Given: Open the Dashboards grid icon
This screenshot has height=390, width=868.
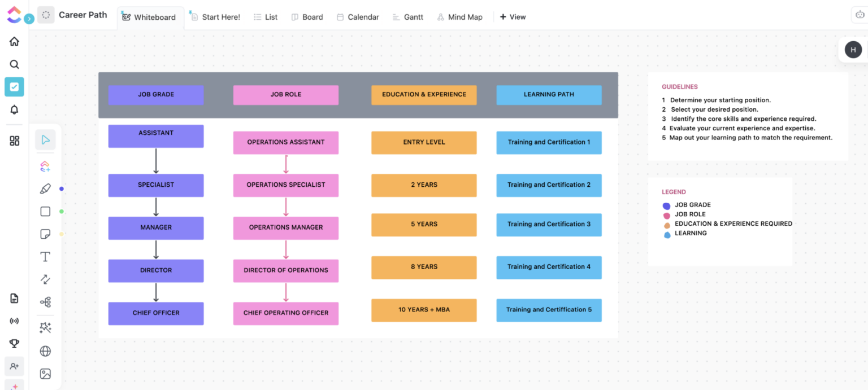Looking at the screenshot, I should coord(14,141).
